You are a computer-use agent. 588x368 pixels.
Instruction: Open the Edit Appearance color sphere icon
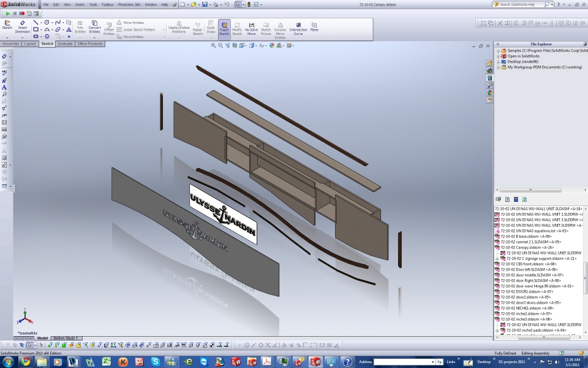point(272,45)
